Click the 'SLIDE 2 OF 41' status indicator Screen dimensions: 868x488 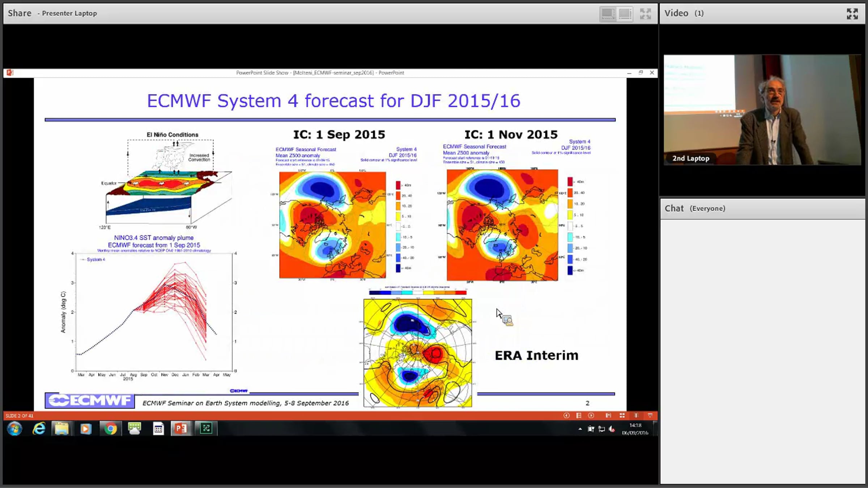tap(20, 416)
